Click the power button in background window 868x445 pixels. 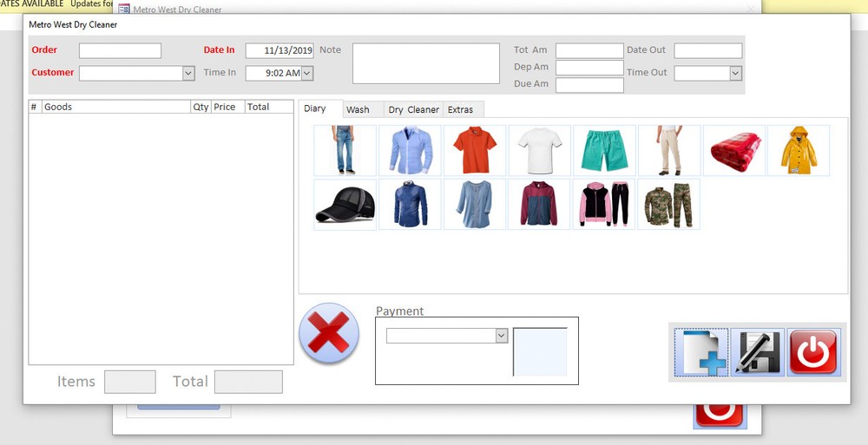pyautogui.click(x=719, y=416)
